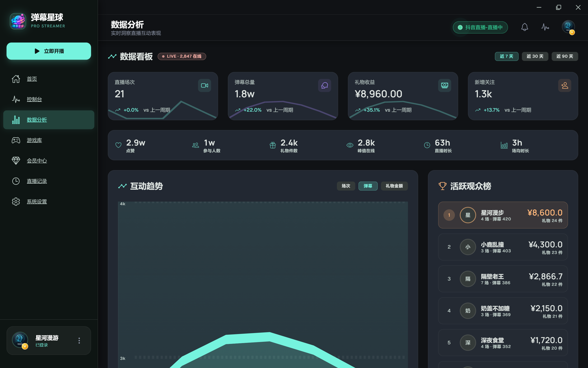Switch range to 近 90 天
The image size is (588, 368).
click(565, 56)
